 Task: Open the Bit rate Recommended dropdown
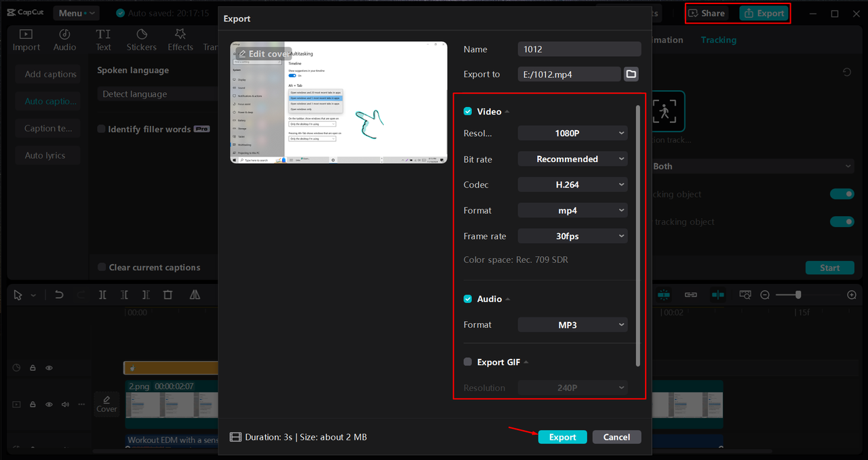click(x=573, y=159)
